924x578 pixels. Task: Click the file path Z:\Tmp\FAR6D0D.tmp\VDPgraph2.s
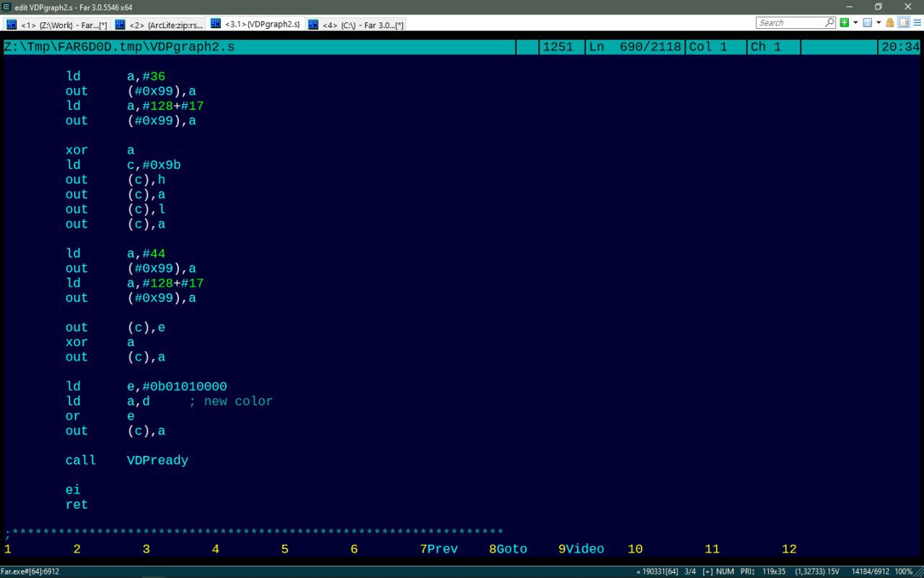tap(119, 47)
